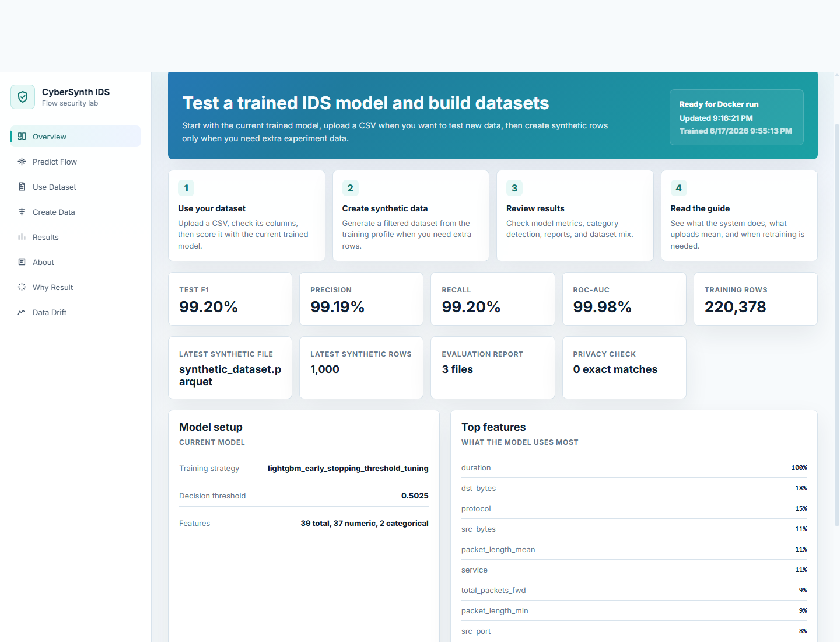Click the Use Dataset file icon

pos(22,187)
